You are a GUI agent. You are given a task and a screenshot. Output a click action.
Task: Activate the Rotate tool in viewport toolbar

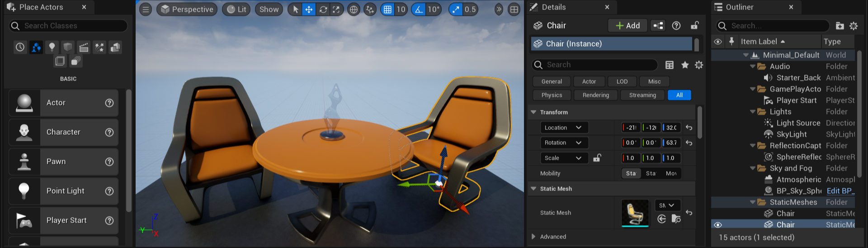[323, 10]
